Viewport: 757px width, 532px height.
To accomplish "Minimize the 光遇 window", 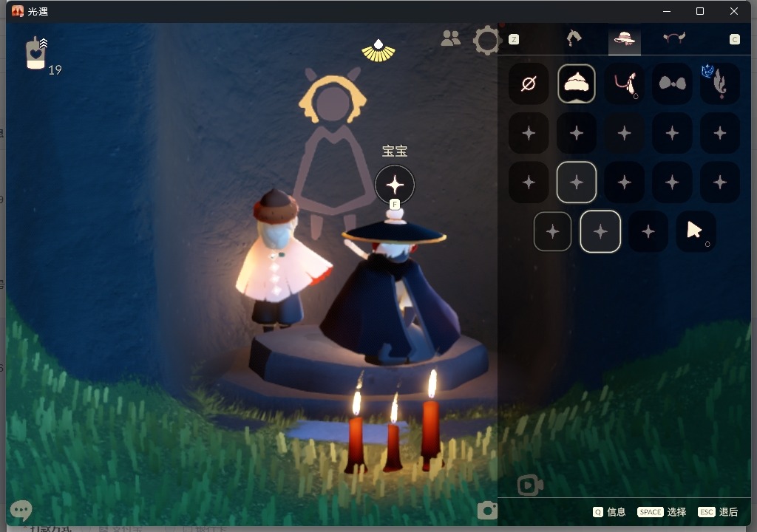I will pos(667,11).
